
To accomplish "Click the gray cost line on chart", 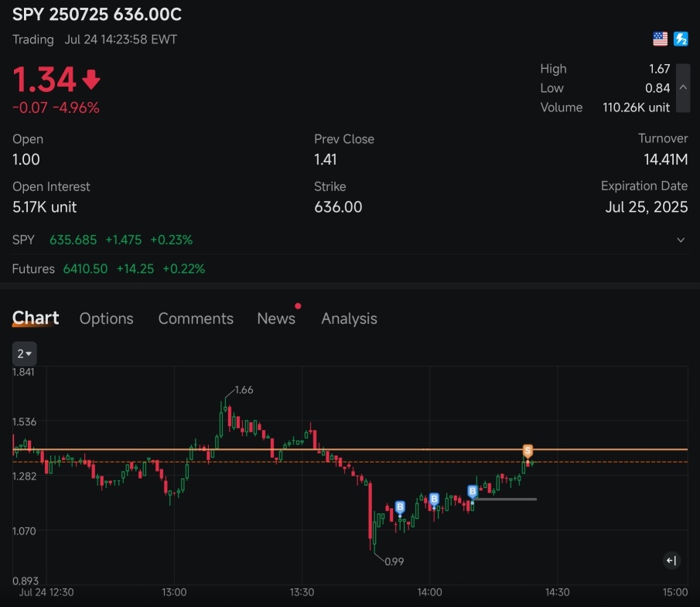I will point(505,500).
